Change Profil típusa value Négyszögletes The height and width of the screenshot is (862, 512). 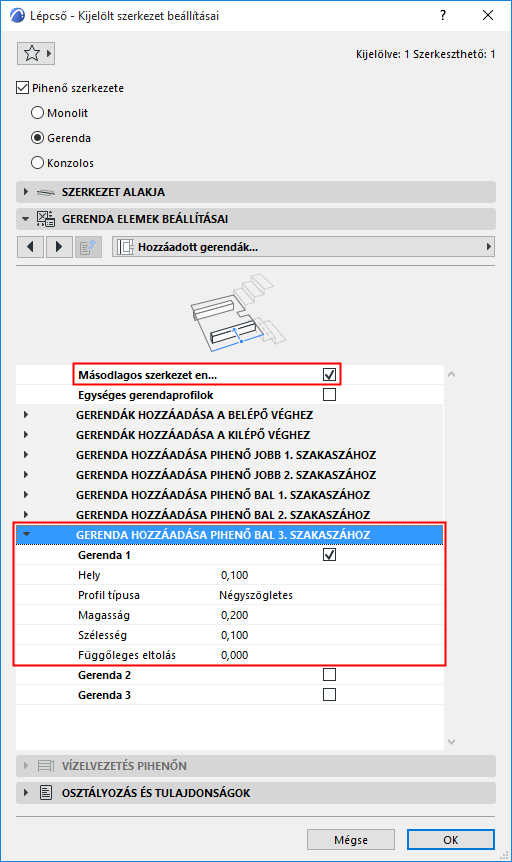pos(256,595)
